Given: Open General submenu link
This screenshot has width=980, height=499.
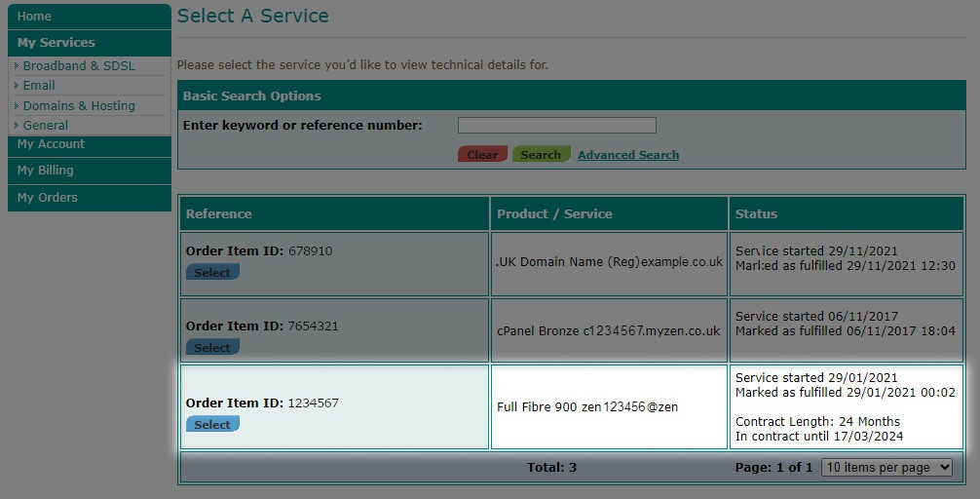Looking at the screenshot, I should [x=46, y=125].
